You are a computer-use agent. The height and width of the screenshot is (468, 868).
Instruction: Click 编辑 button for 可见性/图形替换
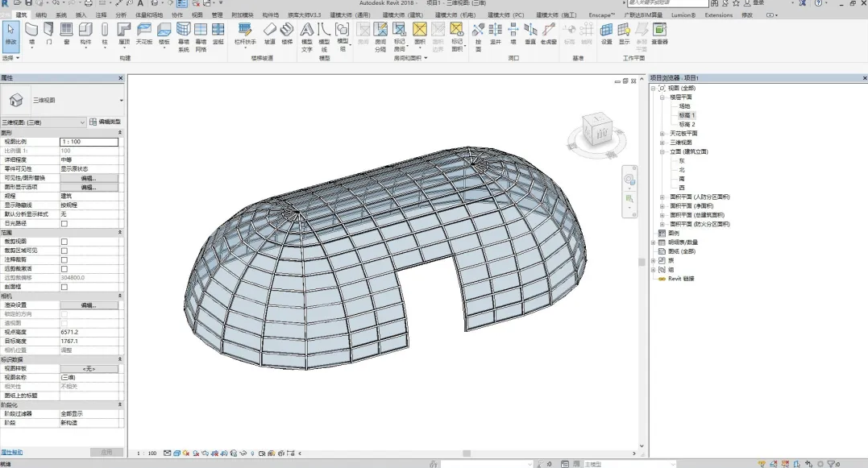click(x=89, y=178)
